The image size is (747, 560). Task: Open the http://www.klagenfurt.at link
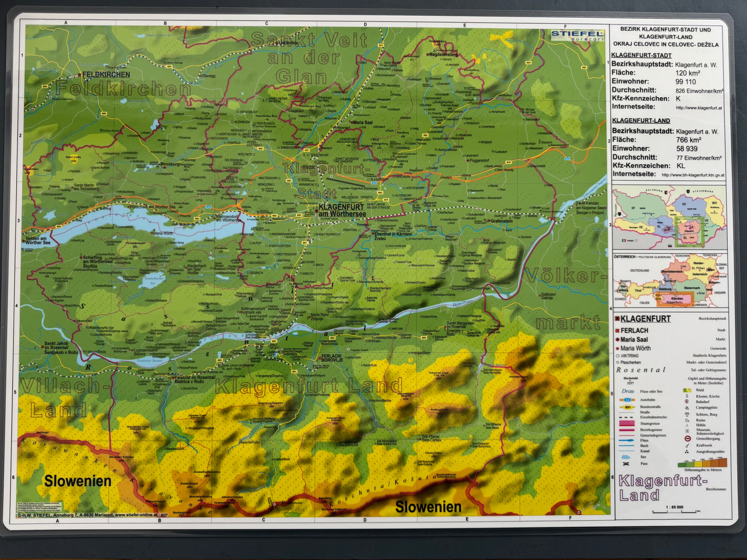[x=699, y=108]
